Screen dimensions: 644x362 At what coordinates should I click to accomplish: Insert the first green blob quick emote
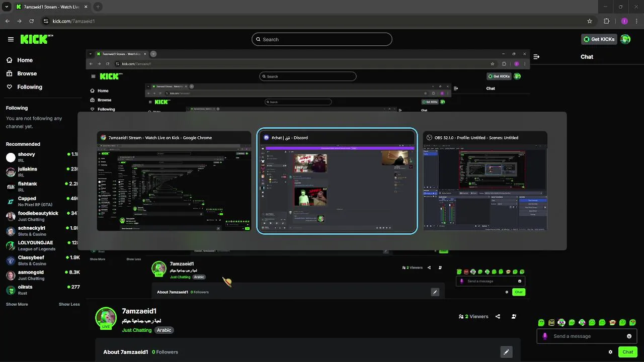click(x=541, y=322)
